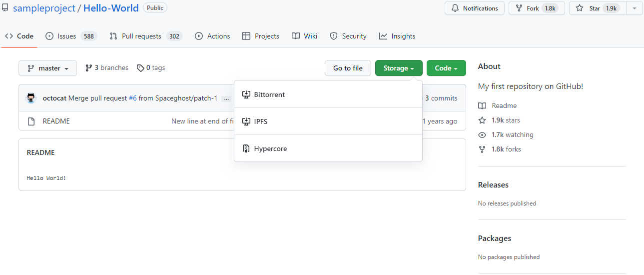Open octocat author link in commit

[54, 98]
